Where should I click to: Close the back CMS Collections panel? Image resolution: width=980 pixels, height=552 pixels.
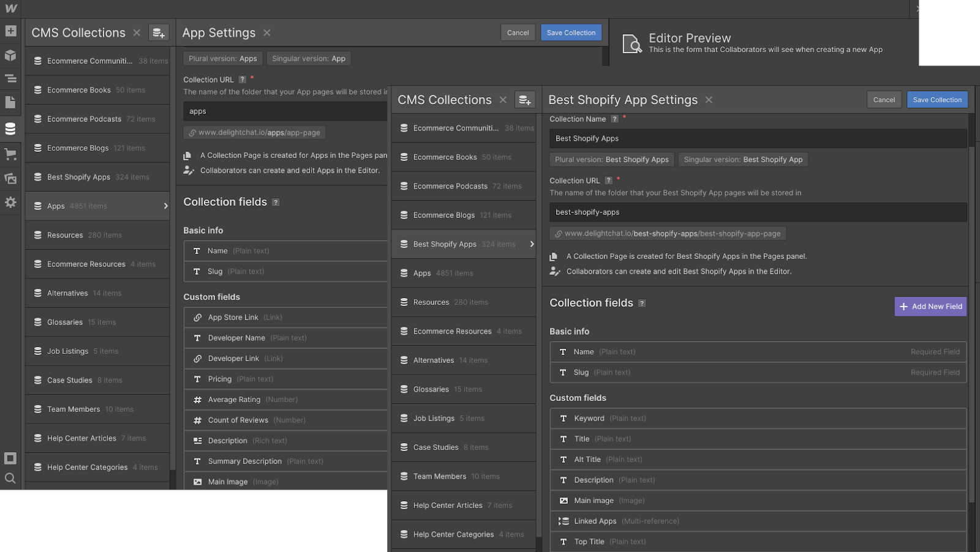pos(137,32)
